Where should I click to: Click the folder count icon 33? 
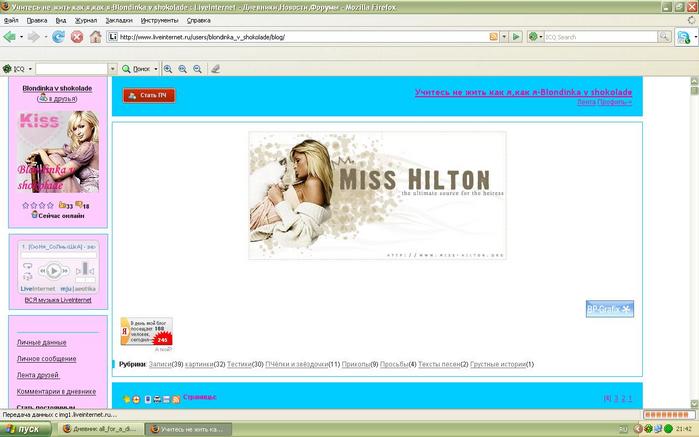pyautogui.click(x=66, y=206)
